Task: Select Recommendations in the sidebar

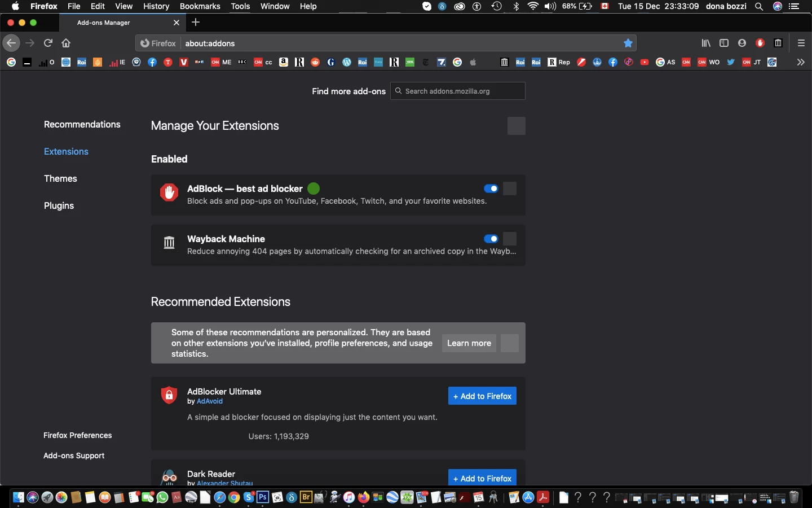Action: (82, 124)
